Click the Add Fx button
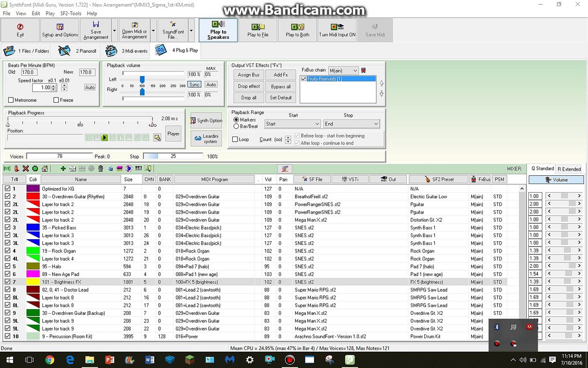588x368 pixels. 281,75
